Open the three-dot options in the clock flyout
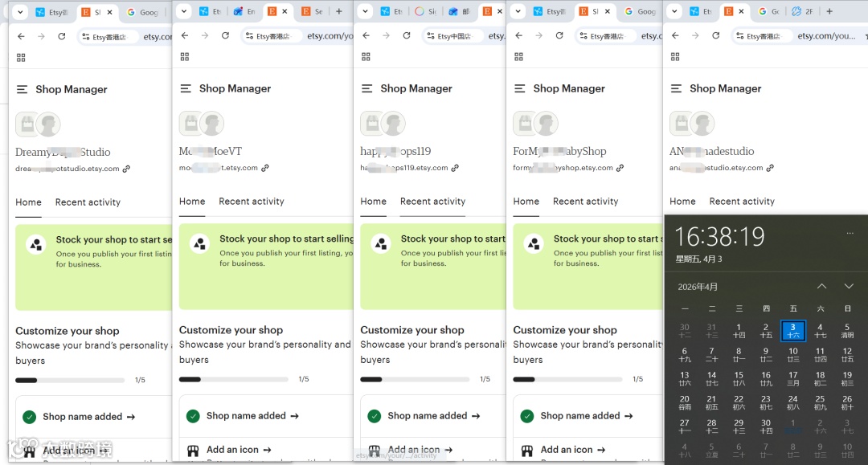The height and width of the screenshot is (465, 868). pyautogui.click(x=850, y=234)
